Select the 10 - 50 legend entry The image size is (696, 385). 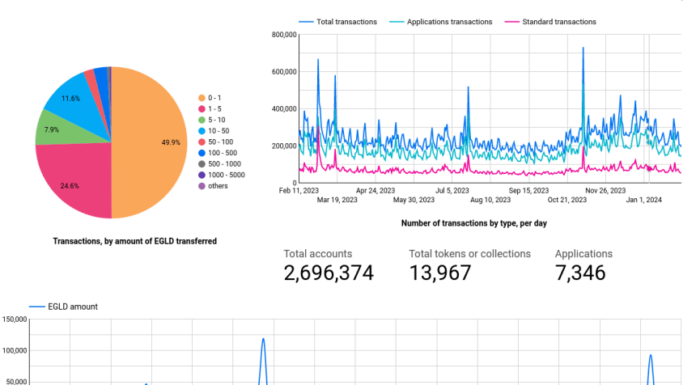pyautogui.click(x=214, y=131)
